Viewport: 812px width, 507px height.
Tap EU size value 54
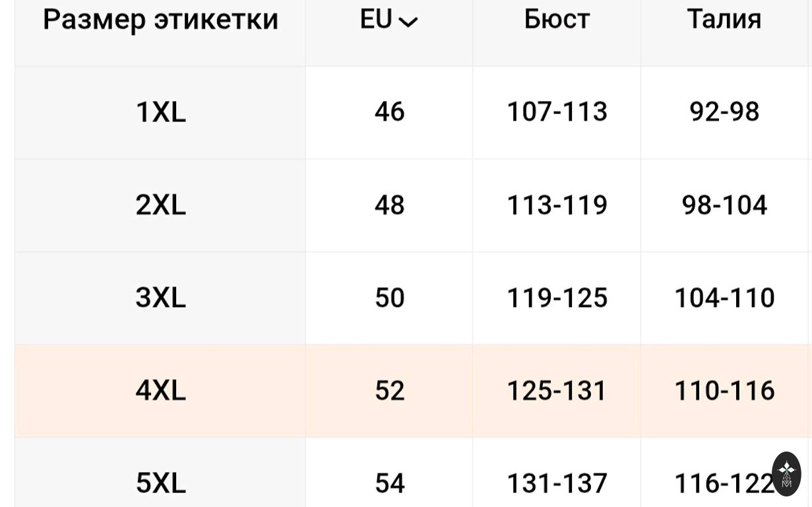point(389,483)
